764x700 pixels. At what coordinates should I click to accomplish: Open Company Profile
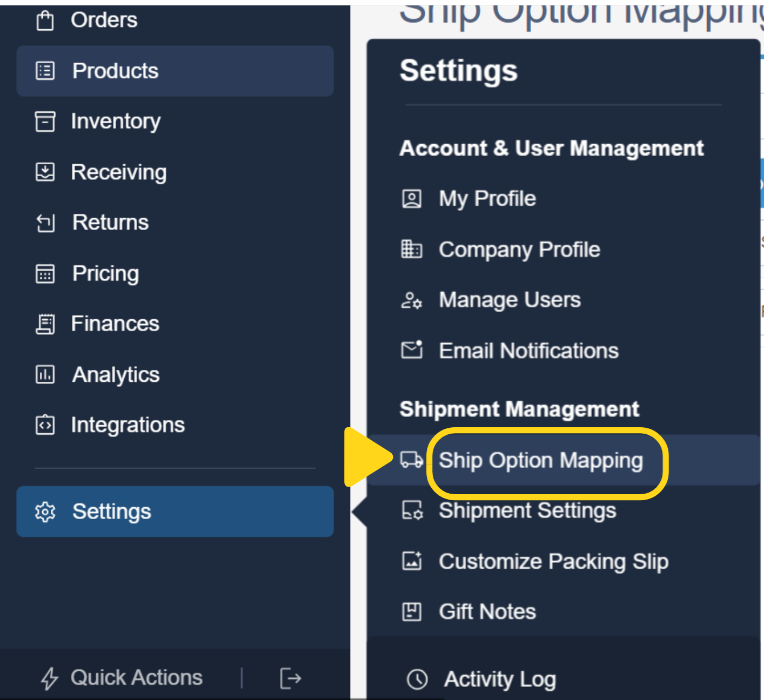(x=519, y=250)
